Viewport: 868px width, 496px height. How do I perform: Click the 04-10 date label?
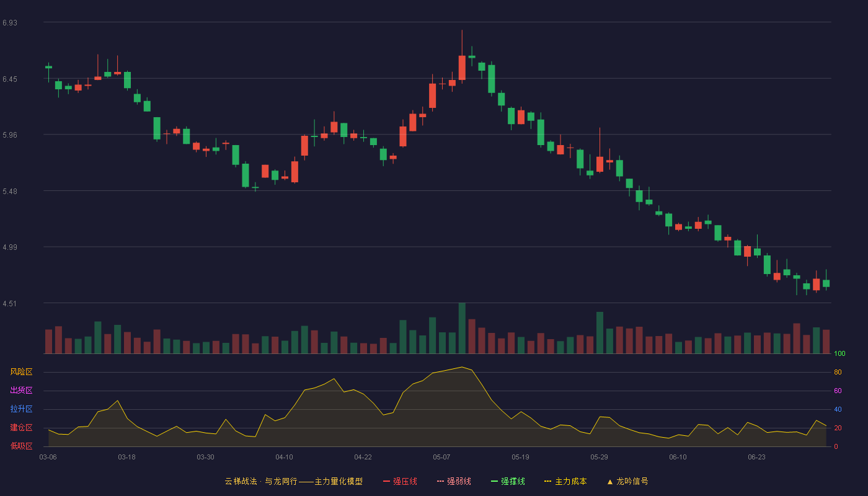tap(284, 457)
